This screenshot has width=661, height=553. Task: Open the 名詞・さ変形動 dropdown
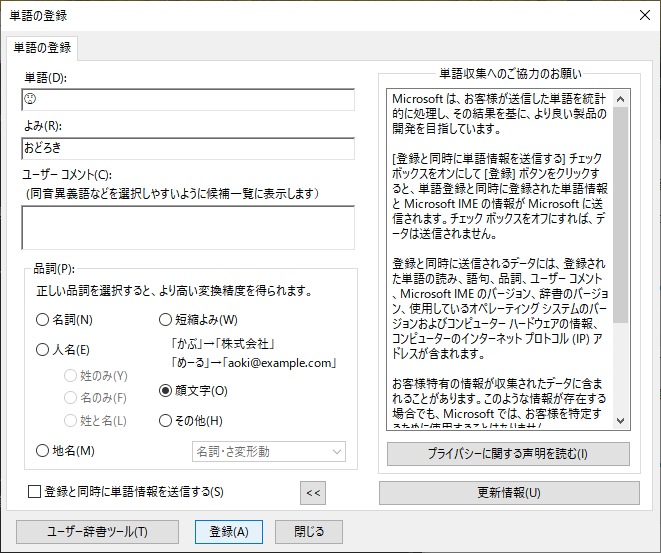(x=269, y=452)
